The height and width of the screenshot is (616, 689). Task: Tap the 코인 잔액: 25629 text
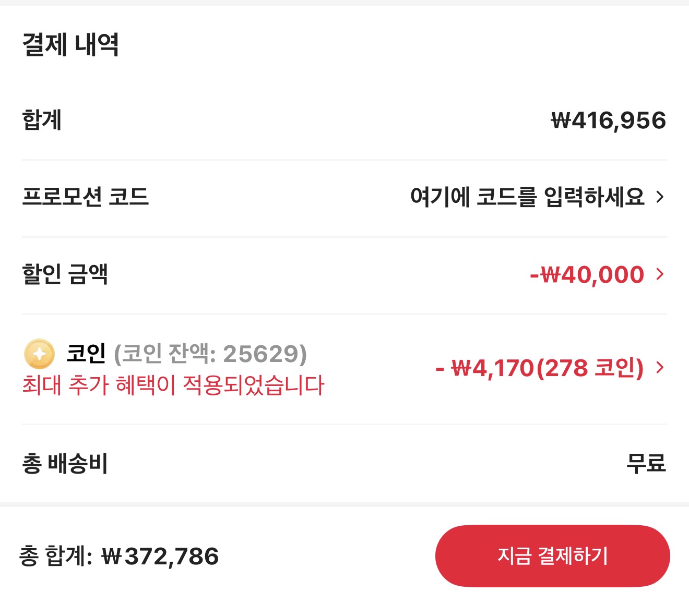pos(210,354)
